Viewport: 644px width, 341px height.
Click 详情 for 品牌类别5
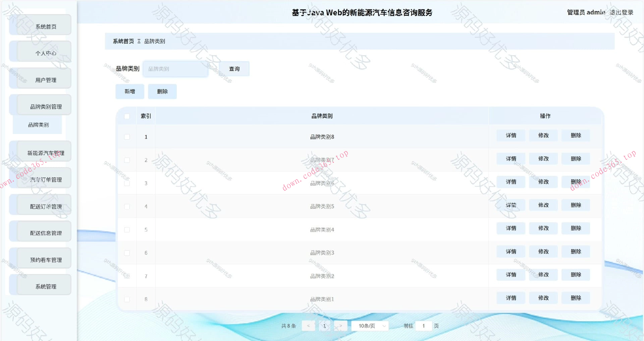[511, 205]
